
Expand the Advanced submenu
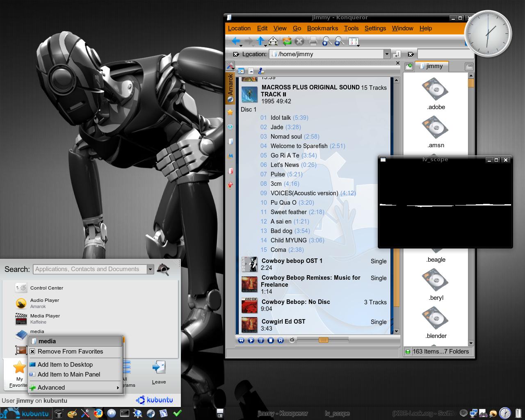click(75, 388)
